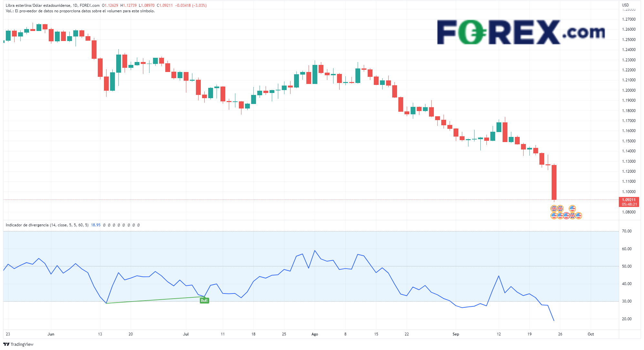This screenshot has width=644, height=350.
Task: Click the 30.00 level on indicator axis
Action: [x=627, y=301]
